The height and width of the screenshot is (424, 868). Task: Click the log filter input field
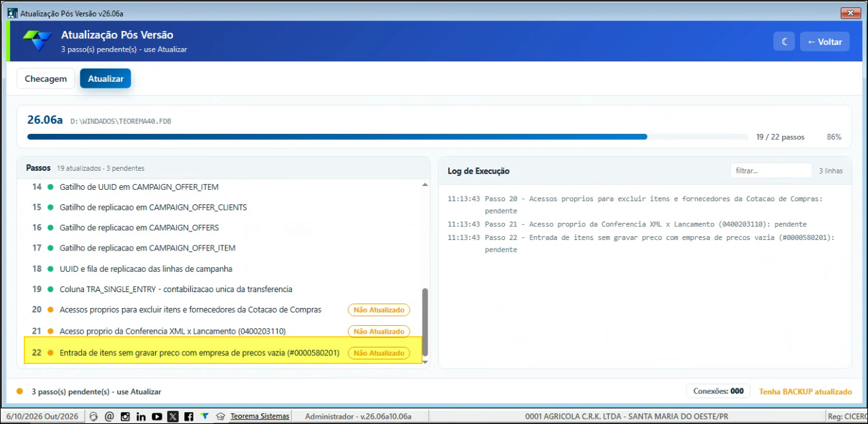(x=771, y=171)
